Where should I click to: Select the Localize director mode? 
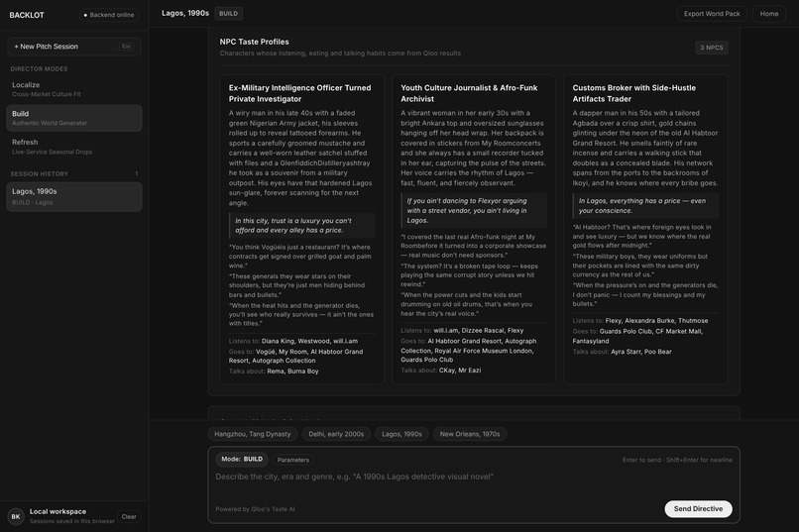click(x=74, y=89)
